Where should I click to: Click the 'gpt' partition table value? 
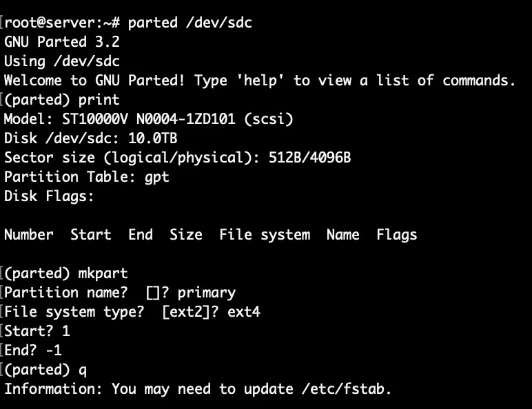tap(157, 177)
